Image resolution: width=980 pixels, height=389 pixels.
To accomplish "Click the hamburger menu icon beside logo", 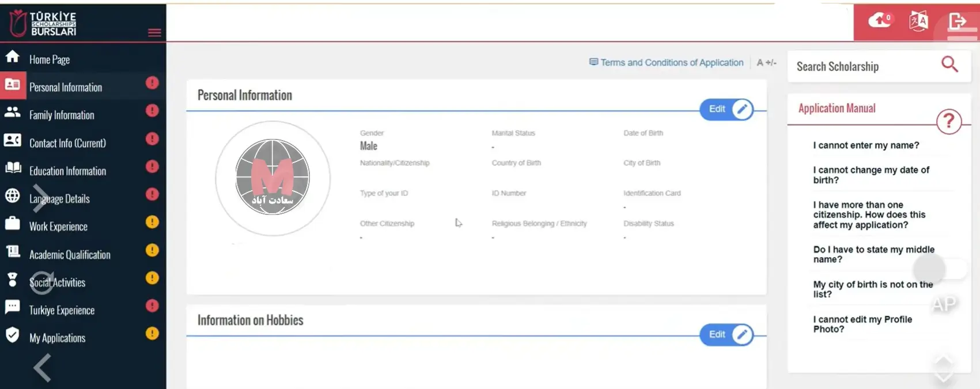I will (154, 32).
